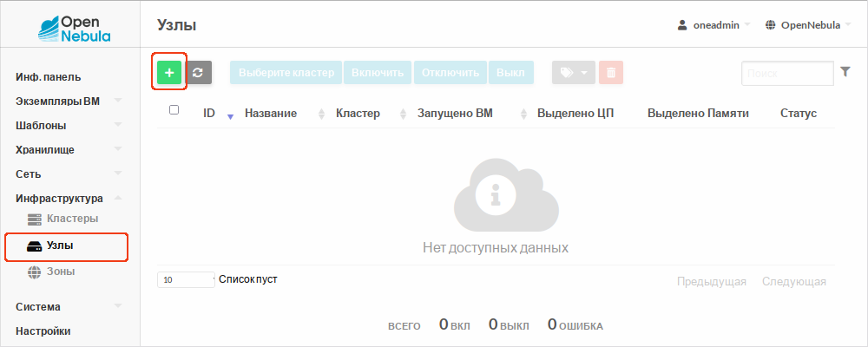
Task: Click the Включить button
Action: coord(378,73)
